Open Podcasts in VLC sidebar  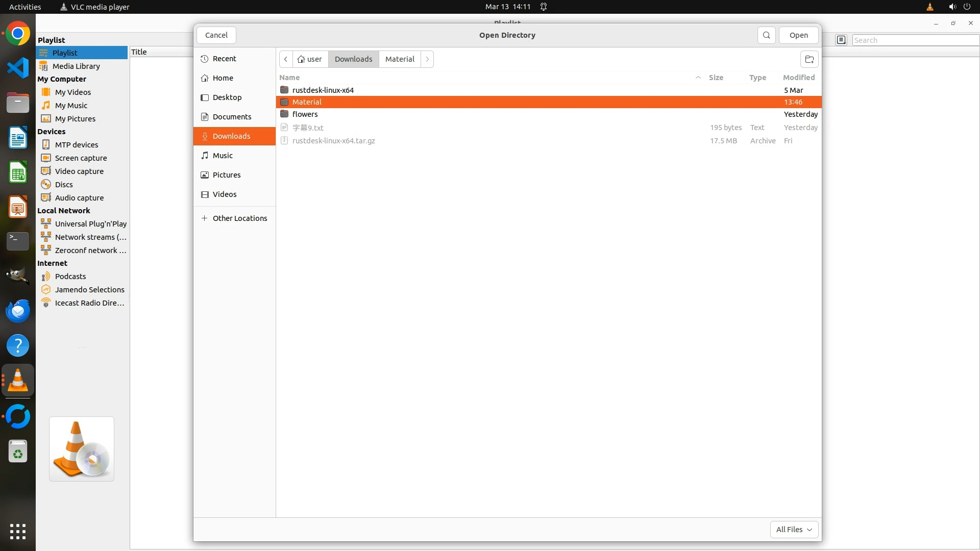(70, 277)
